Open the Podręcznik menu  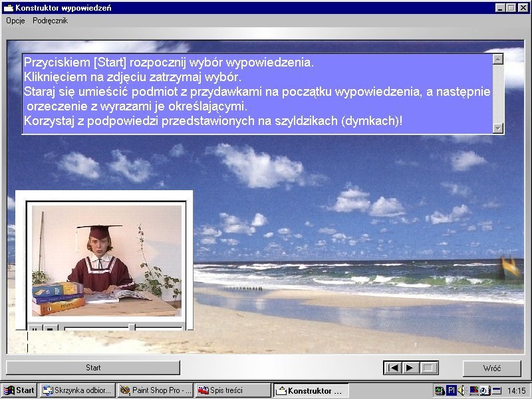pos(50,21)
